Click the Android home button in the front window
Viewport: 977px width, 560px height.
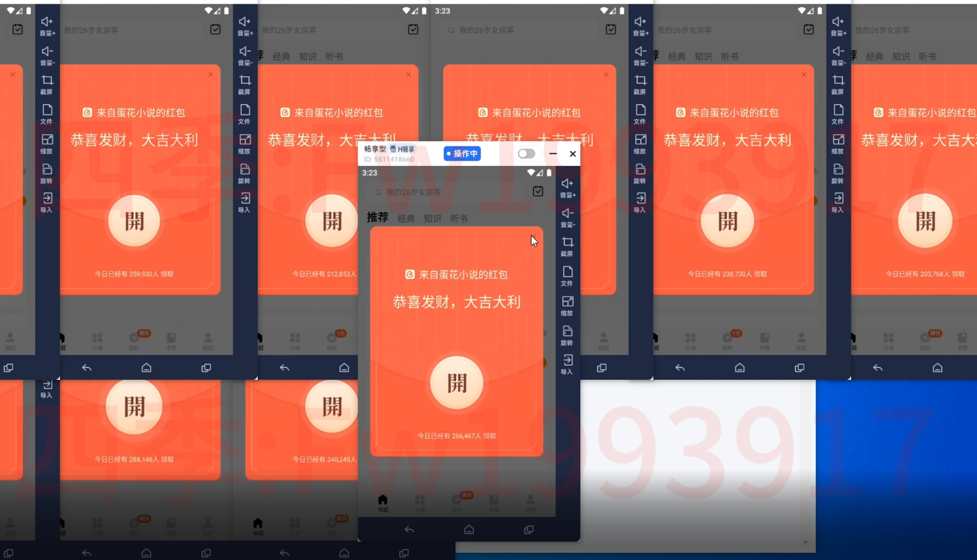pyautogui.click(x=469, y=529)
